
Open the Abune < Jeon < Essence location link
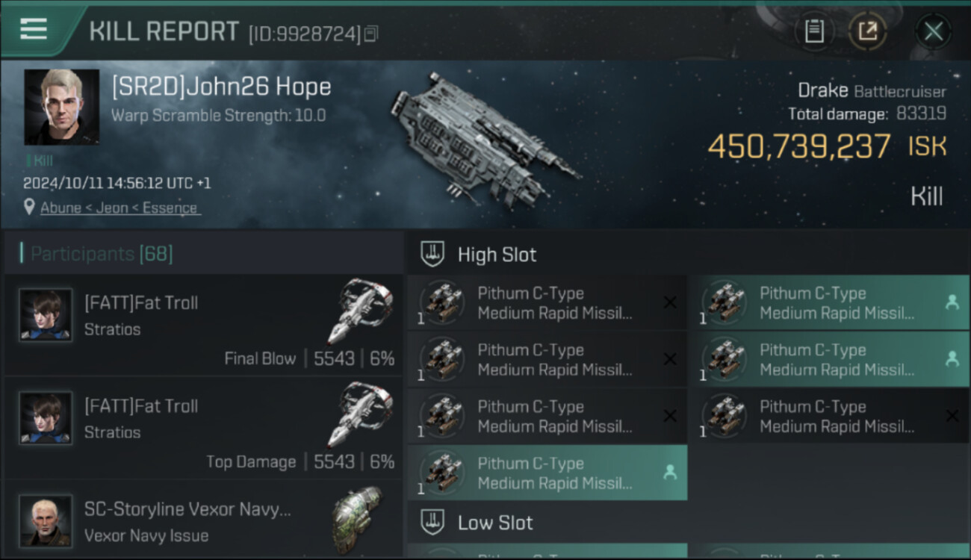click(119, 208)
